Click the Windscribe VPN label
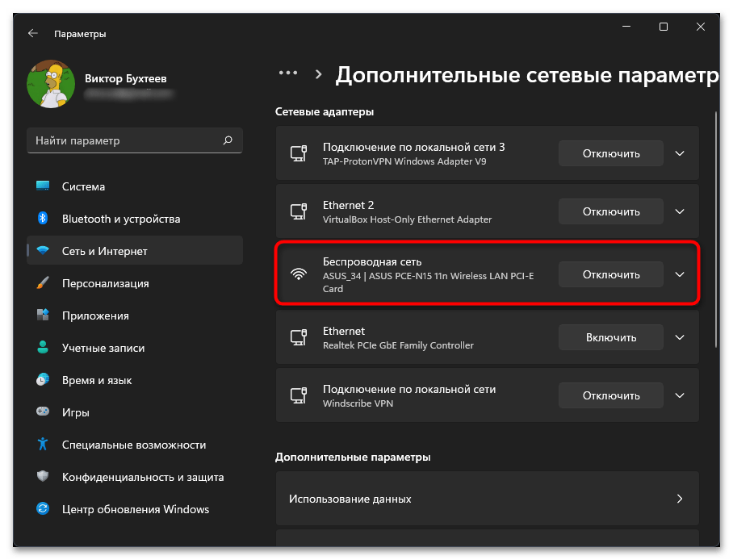This screenshot has width=733, height=560. point(358,403)
